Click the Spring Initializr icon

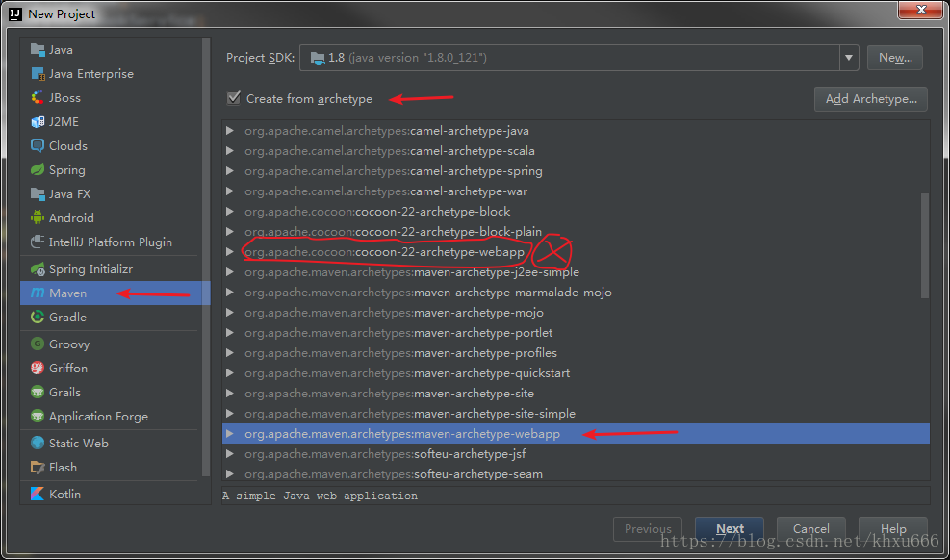click(38, 268)
